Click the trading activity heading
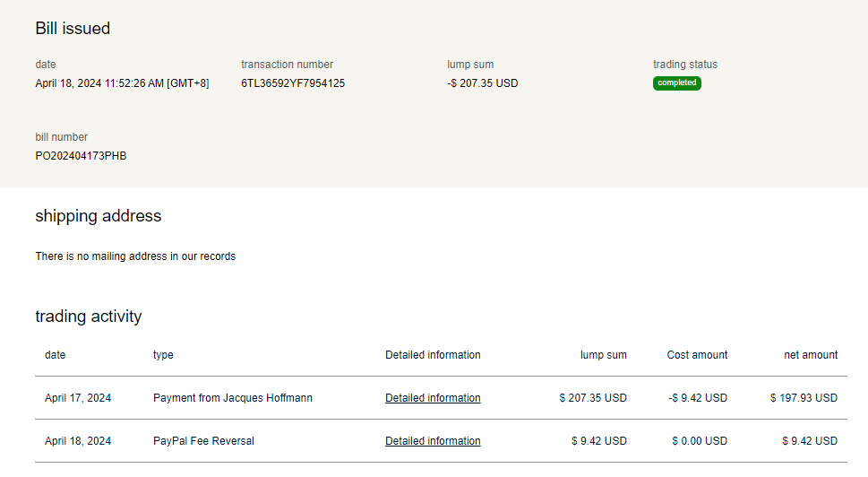 (x=88, y=317)
